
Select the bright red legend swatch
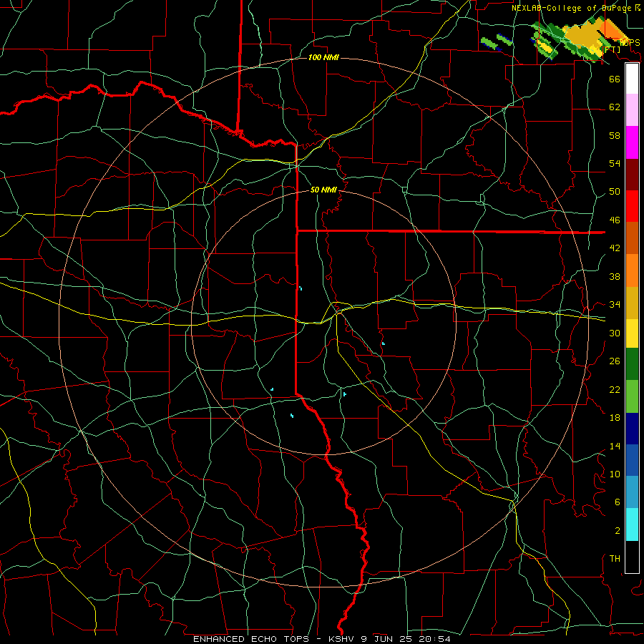pos(632,206)
